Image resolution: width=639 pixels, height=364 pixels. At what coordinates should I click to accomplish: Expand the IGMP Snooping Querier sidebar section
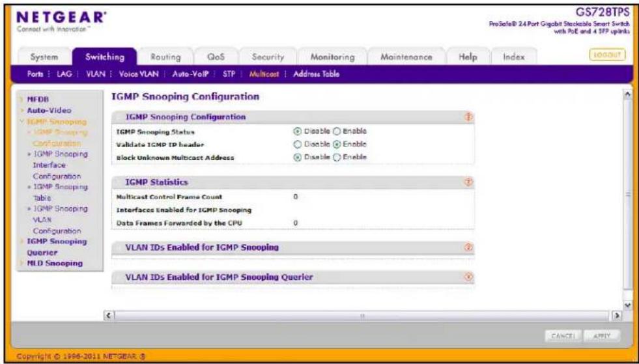click(57, 247)
